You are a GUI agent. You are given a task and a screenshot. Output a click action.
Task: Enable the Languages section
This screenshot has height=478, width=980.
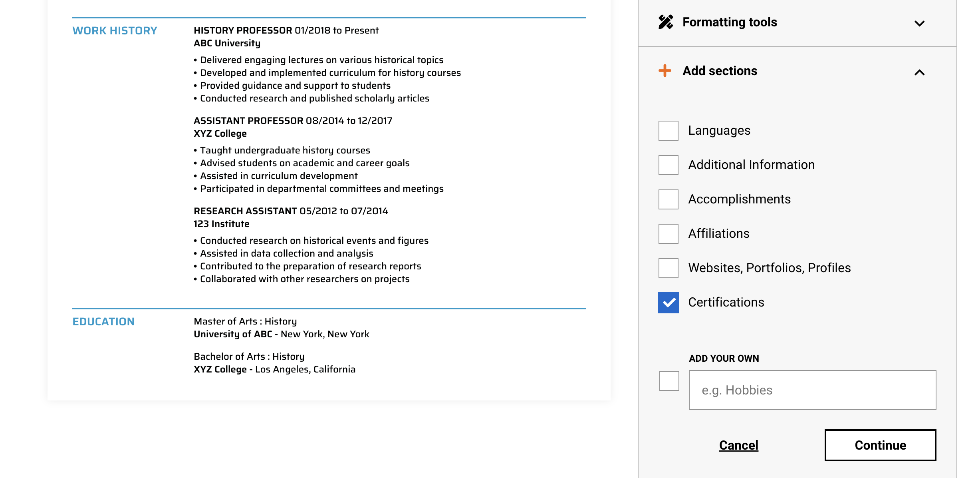pos(668,130)
